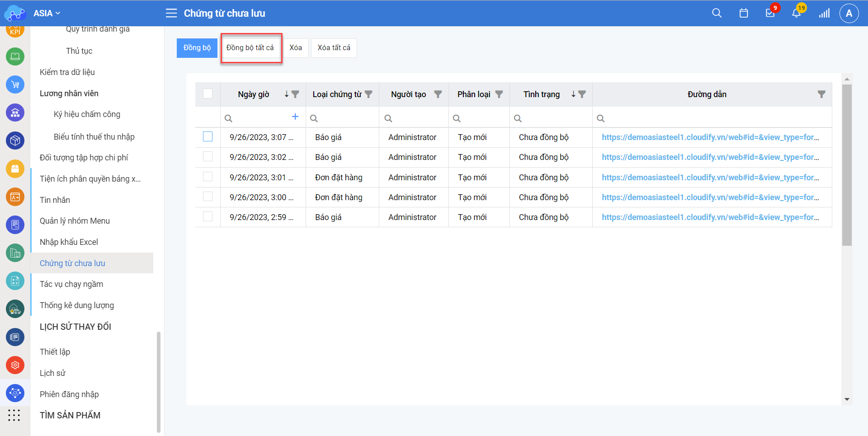This screenshot has width=868, height=436.
Task: Open the teal spreadsheet formula module icon
Action: pos(15,281)
